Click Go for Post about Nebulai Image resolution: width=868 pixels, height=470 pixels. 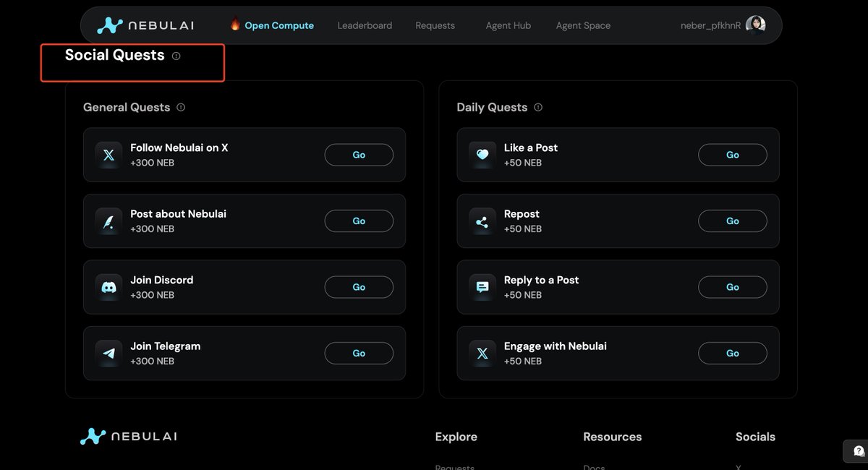[359, 221]
